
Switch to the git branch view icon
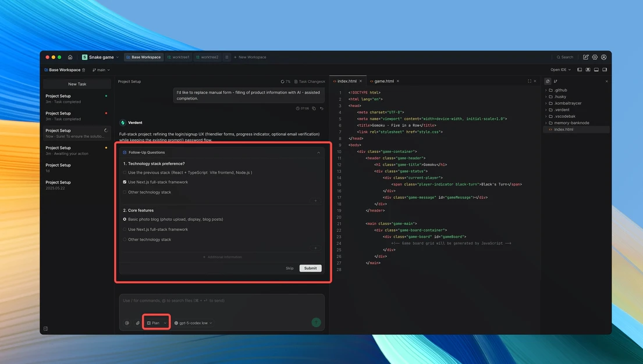click(x=556, y=81)
